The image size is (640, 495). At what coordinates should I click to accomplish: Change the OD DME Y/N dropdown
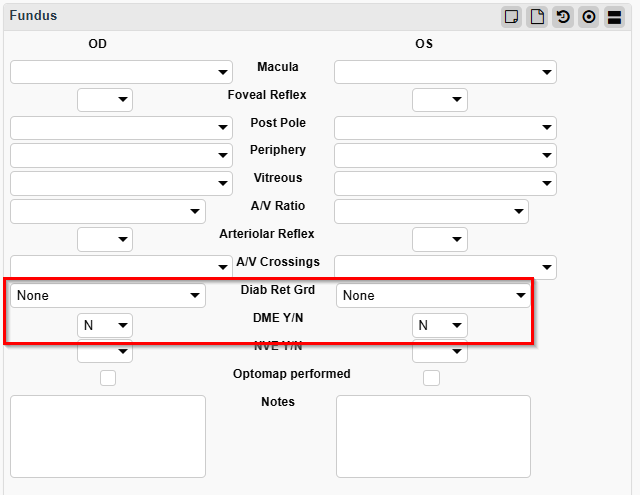pyautogui.click(x=105, y=325)
